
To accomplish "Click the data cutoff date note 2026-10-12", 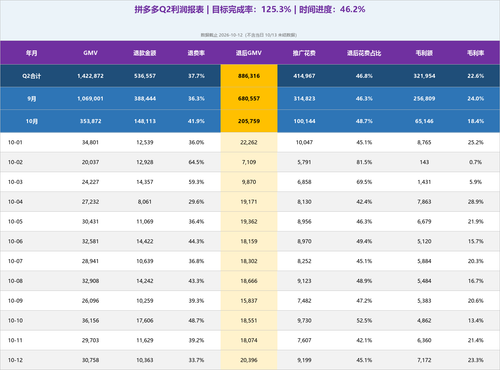I will [x=249, y=35].
